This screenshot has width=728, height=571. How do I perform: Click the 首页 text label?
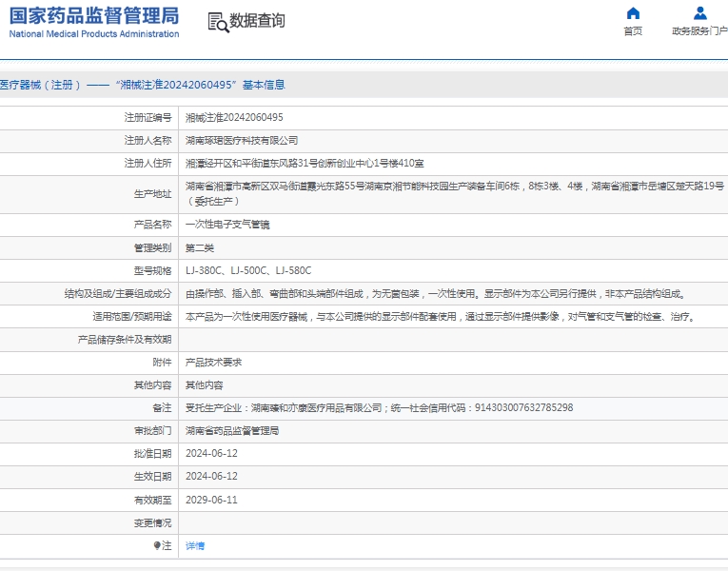coord(633,31)
